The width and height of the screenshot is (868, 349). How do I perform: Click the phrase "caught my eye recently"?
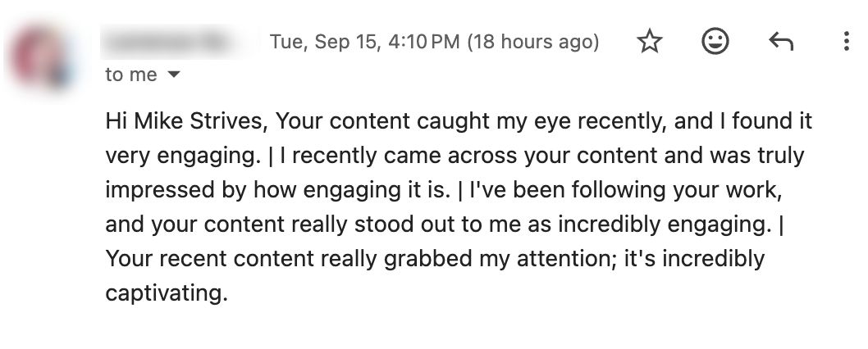tap(541, 122)
